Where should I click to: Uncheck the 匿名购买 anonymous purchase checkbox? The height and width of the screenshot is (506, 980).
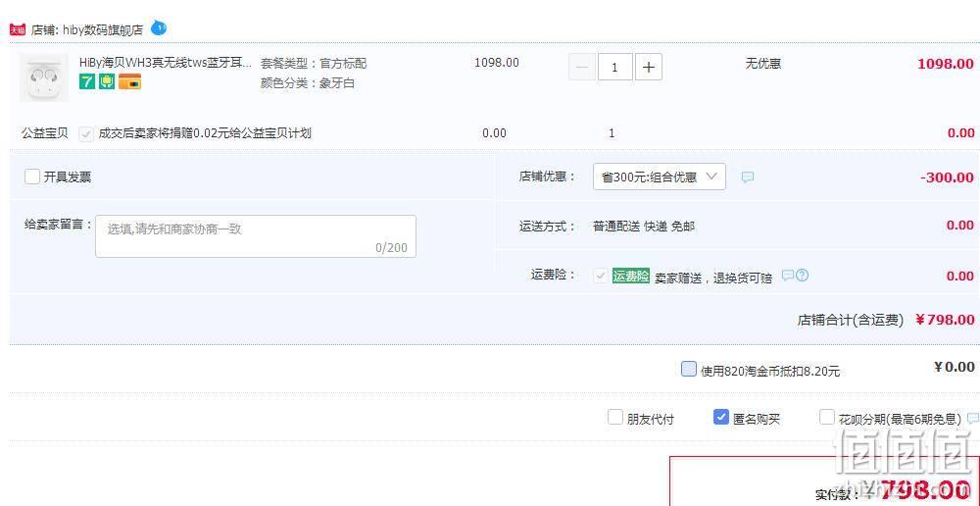(720, 417)
